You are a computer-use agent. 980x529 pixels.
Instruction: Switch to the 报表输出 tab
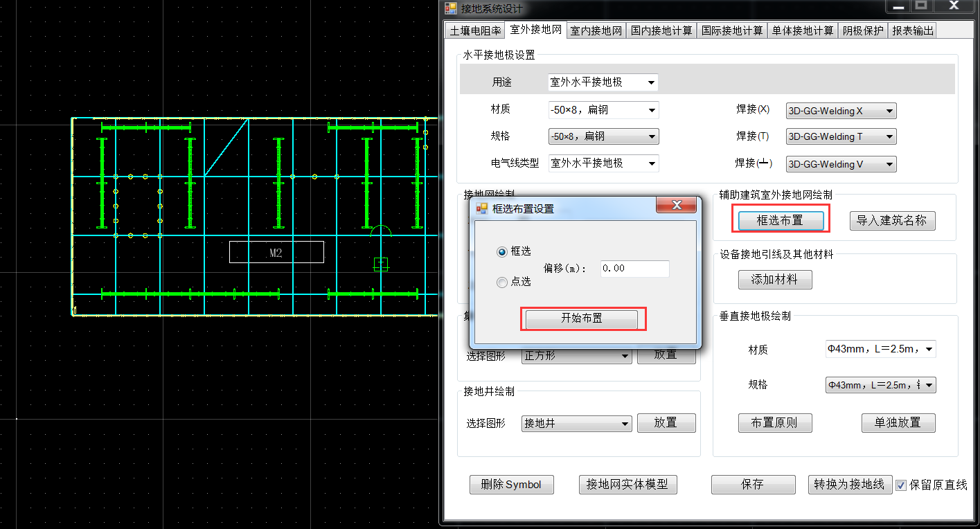(913, 30)
